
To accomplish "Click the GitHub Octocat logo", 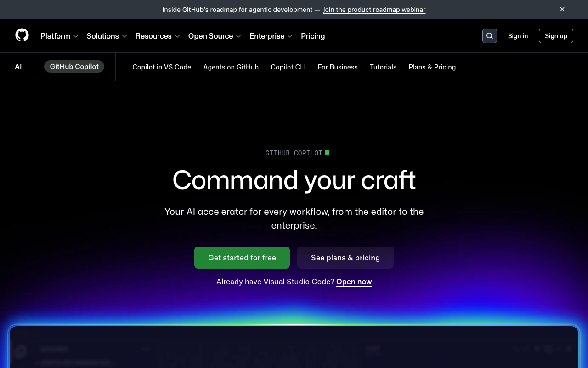I will (22, 35).
